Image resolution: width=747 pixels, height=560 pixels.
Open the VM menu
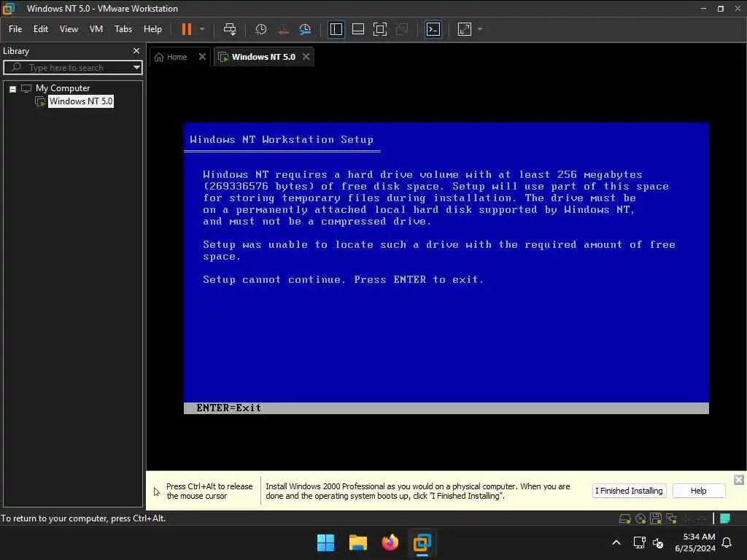(96, 29)
